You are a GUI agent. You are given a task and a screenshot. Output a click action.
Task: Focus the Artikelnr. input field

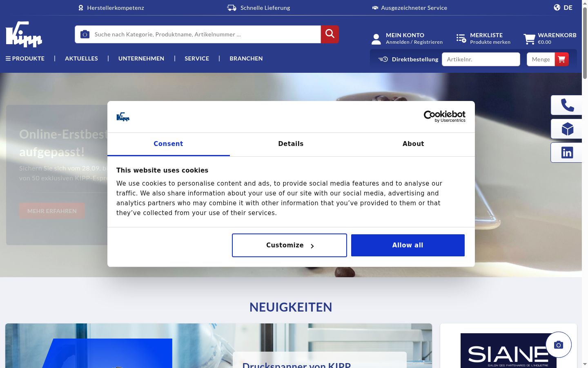481,59
